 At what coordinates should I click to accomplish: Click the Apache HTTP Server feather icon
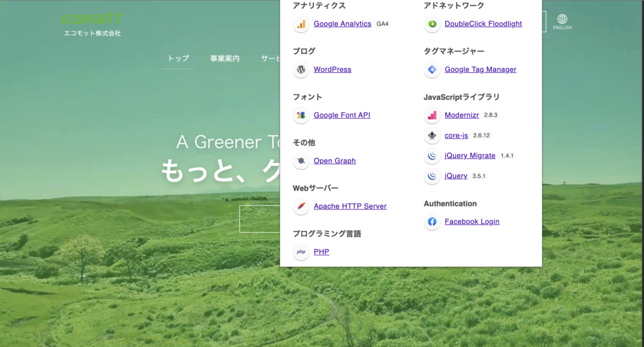tap(301, 206)
